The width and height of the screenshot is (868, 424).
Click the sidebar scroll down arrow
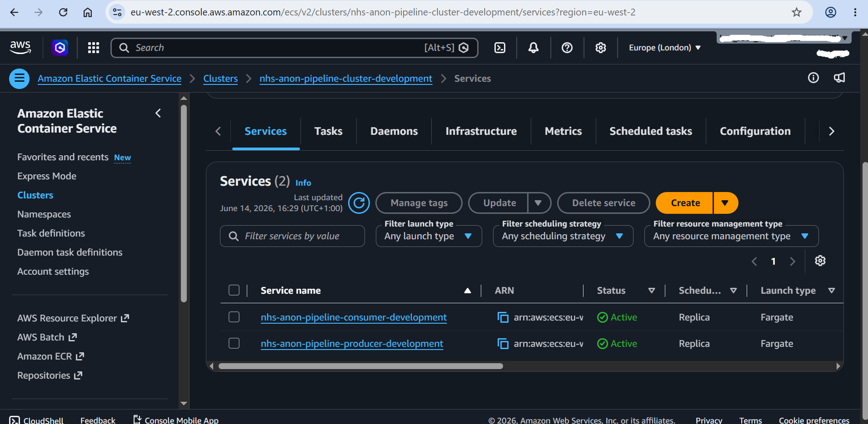coord(184,403)
